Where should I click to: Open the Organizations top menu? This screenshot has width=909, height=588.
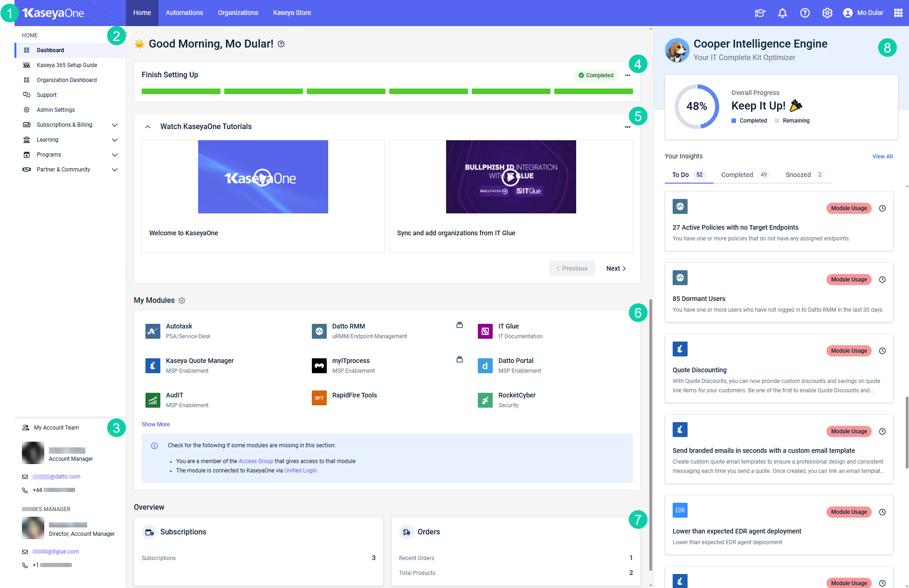click(x=238, y=13)
